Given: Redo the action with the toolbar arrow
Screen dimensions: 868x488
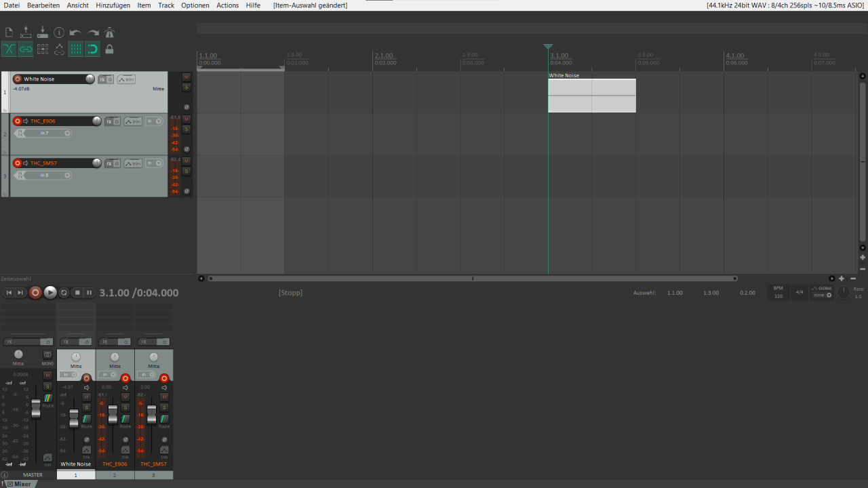Looking at the screenshot, I should tap(92, 33).
